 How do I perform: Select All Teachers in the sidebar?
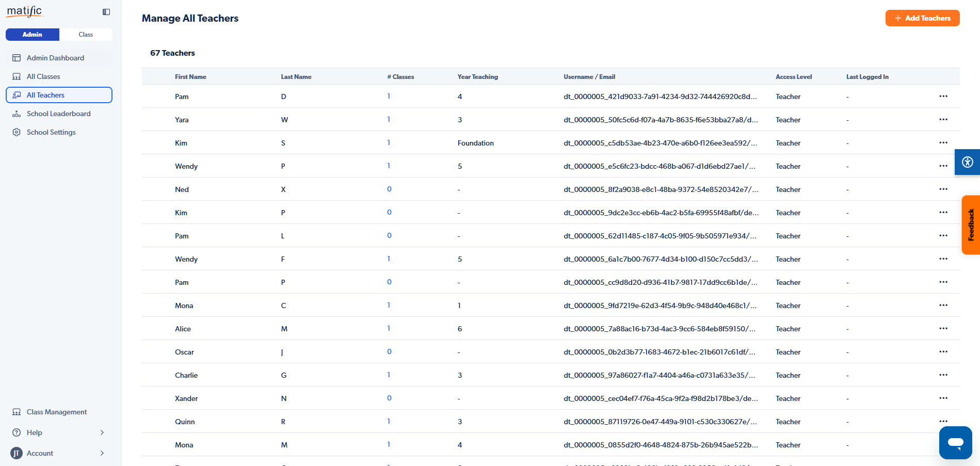tap(45, 95)
